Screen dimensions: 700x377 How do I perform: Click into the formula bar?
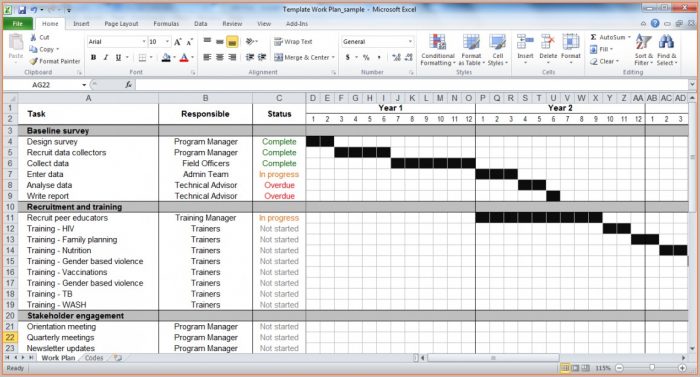412,84
